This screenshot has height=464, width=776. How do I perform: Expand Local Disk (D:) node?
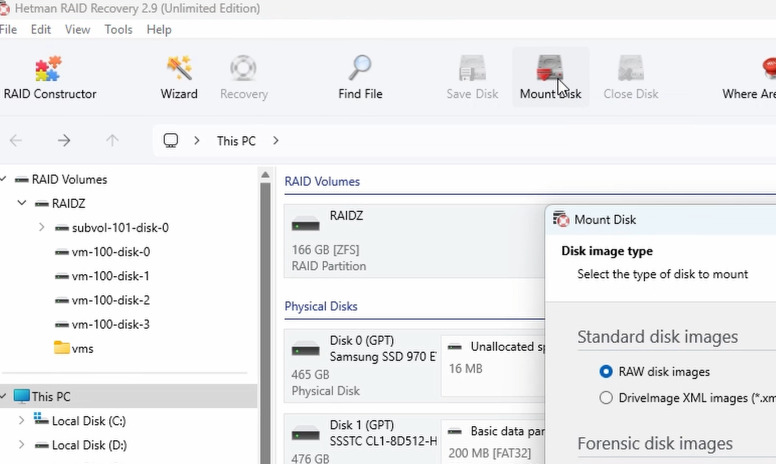point(21,445)
